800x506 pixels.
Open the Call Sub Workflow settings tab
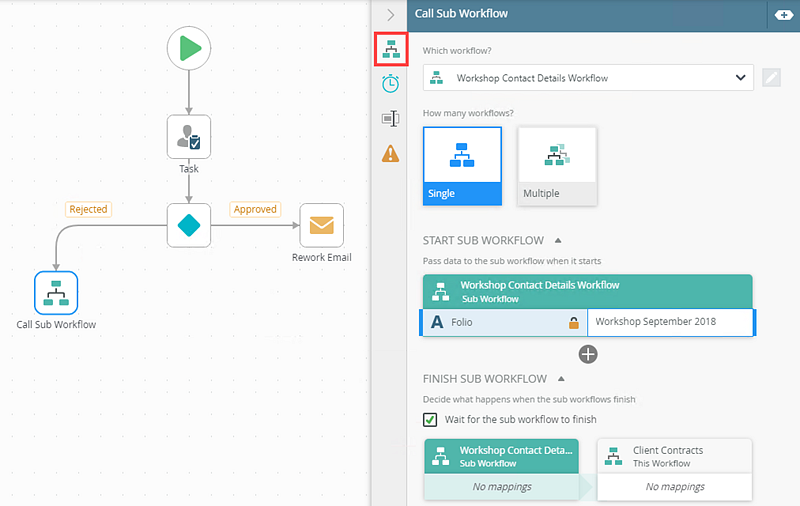(x=391, y=49)
